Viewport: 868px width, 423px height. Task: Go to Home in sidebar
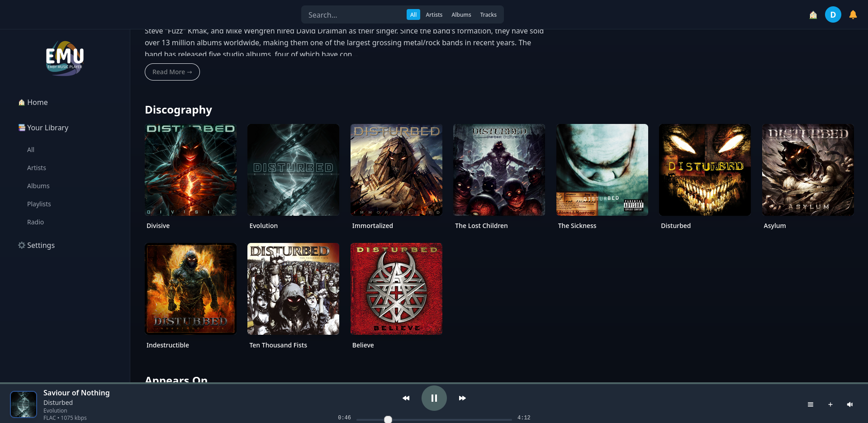(33, 102)
